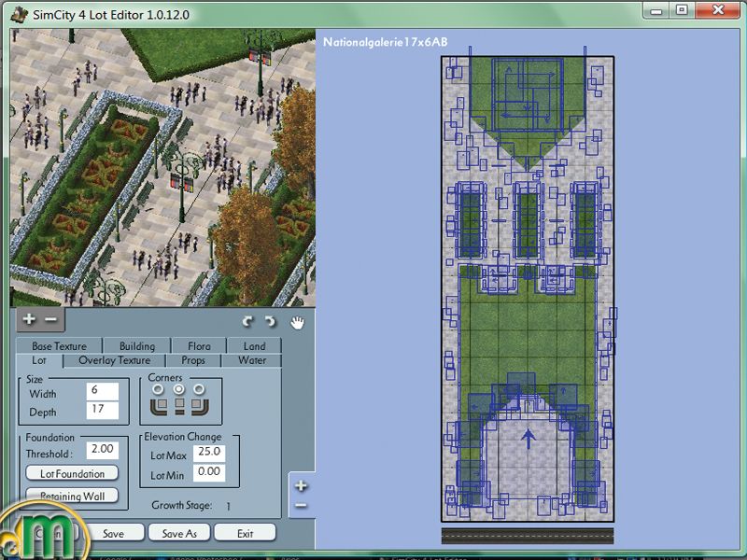Go to the Props tab
The width and height of the screenshot is (747, 560).
tap(193, 360)
